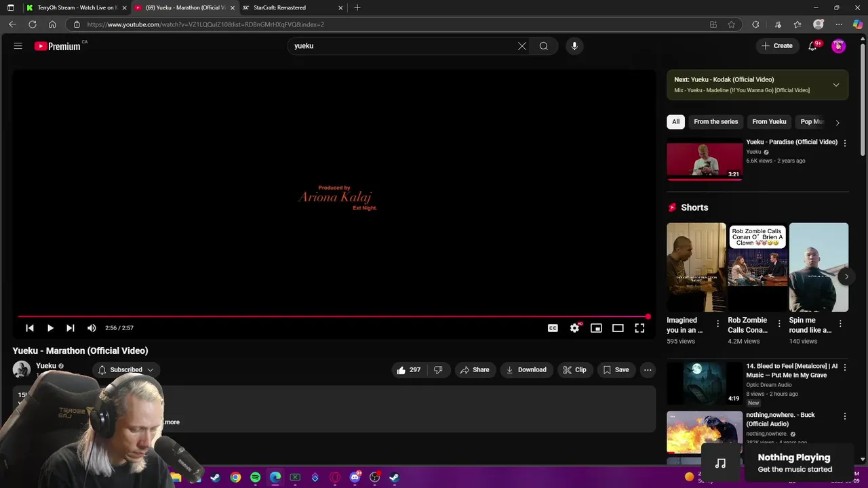The image size is (868, 488).
Task: Show more filter chips arrow
Action: click(x=837, y=123)
